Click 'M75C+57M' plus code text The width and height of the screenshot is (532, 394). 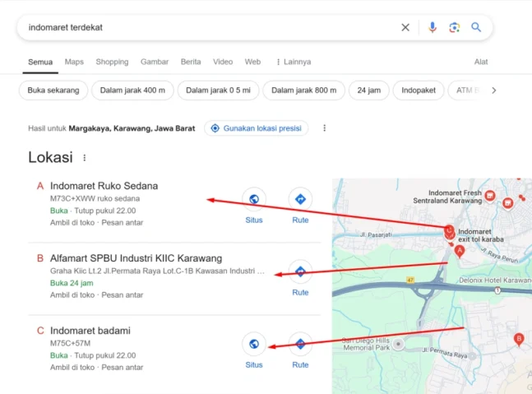(70, 344)
